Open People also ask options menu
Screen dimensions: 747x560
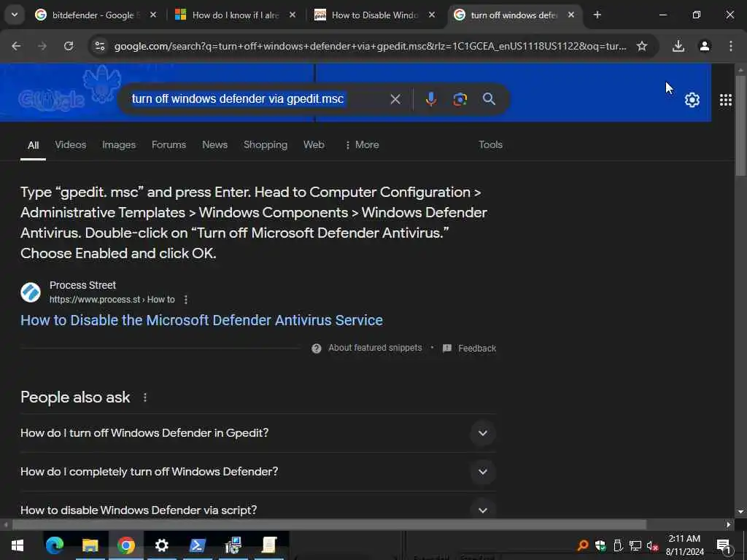(145, 397)
